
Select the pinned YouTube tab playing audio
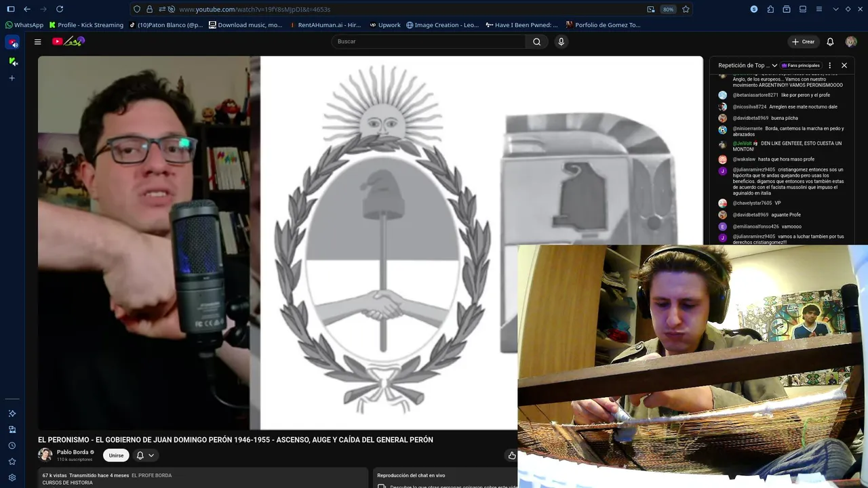coord(12,43)
